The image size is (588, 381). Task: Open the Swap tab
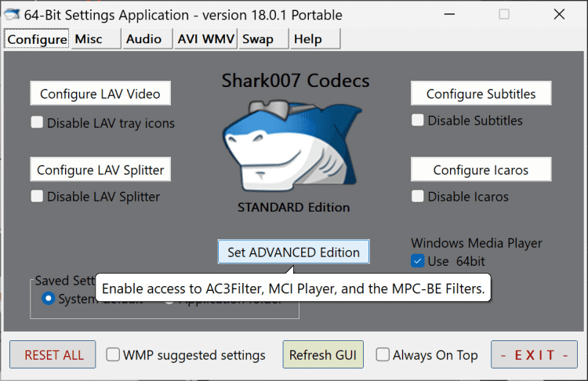tap(258, 39)
